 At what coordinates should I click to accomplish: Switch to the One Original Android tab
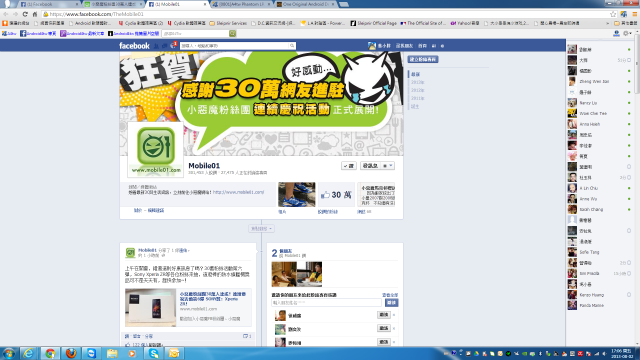(305, 4)
